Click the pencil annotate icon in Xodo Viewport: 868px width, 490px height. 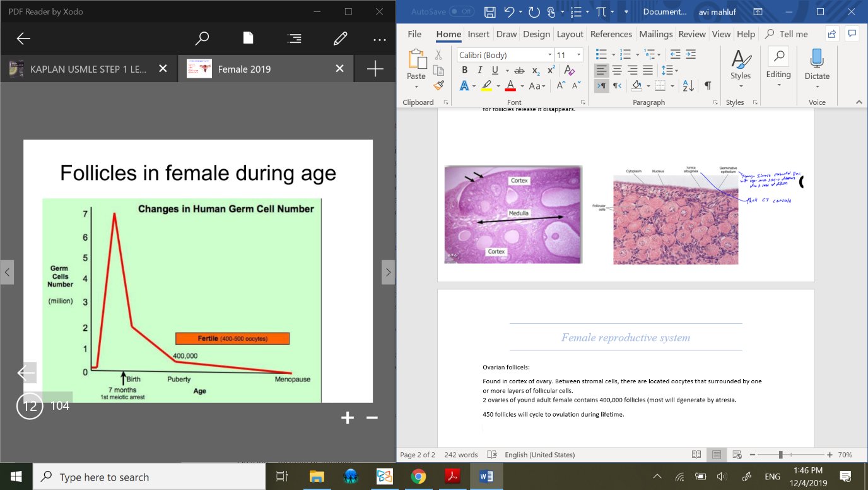point(340,39)
